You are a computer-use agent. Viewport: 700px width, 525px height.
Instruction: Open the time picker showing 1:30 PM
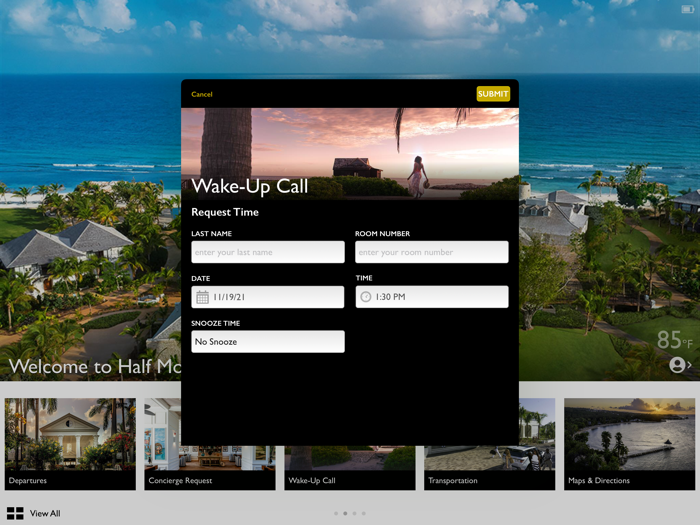click(432, 296)
